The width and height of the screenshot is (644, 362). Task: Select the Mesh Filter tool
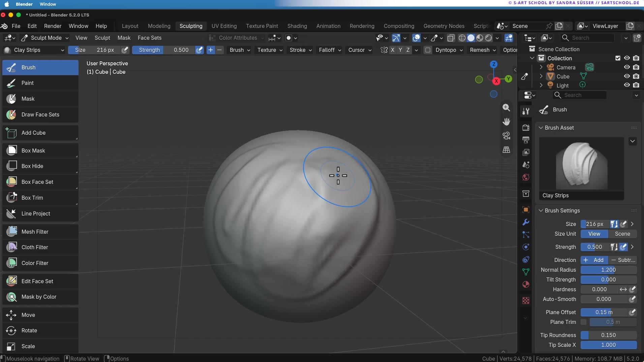(40, 232)
